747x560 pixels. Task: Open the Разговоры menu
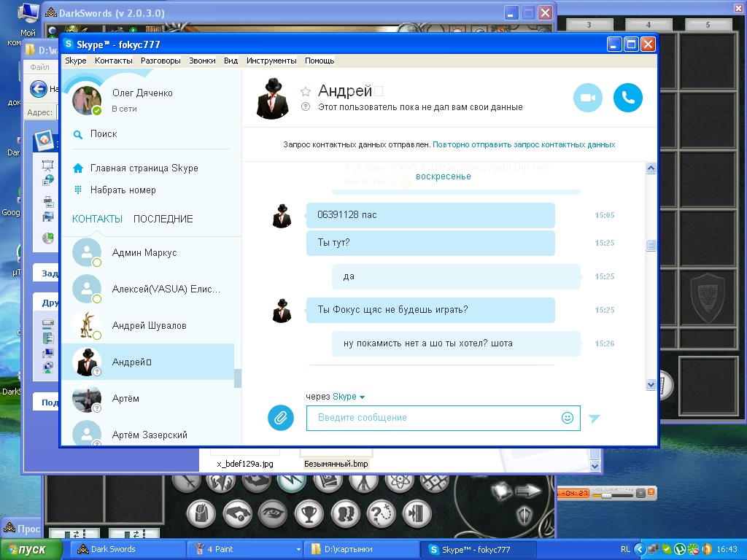160,61
